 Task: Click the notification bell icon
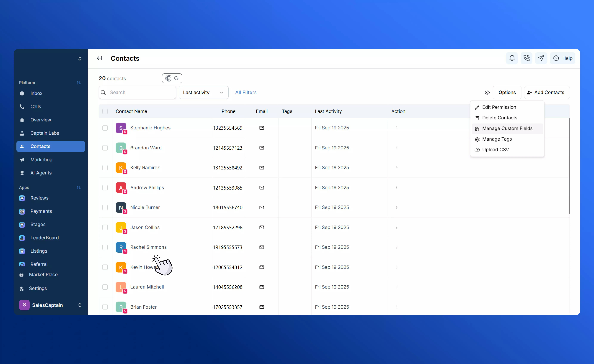[x=512, y=58]
